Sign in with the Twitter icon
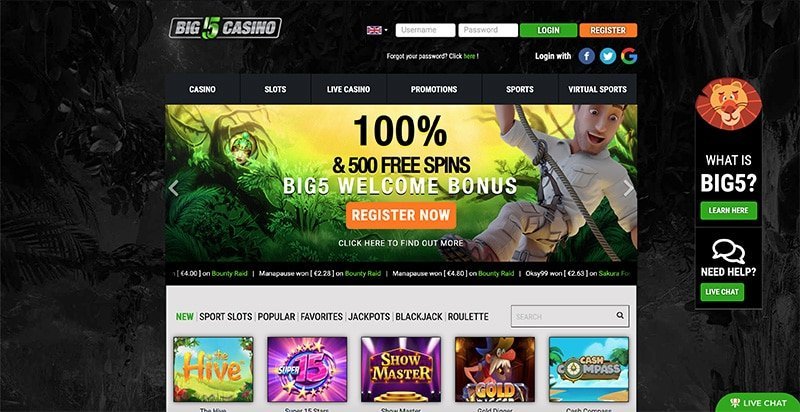The image size is (800, 412). pos(608,56)
